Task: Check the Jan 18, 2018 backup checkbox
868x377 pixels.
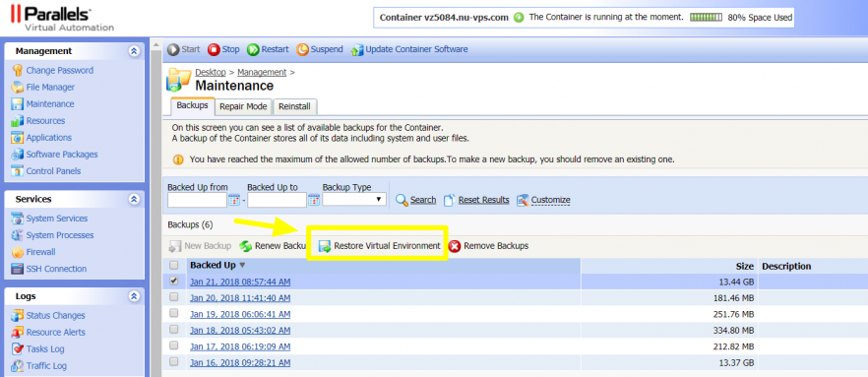Action: (174, 330)
